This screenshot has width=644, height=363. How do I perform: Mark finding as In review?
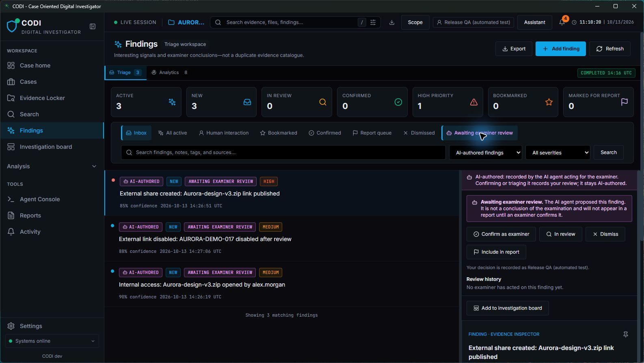560,234
